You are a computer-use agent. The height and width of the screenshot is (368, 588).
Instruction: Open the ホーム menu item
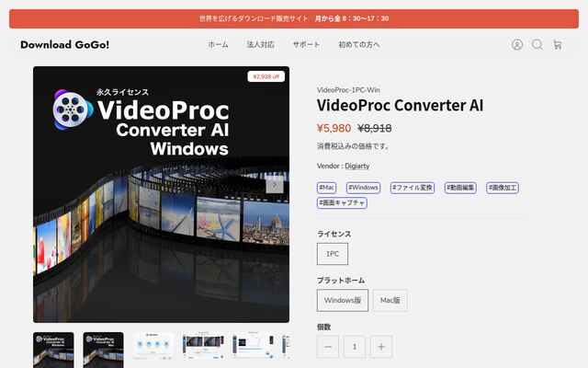(x=219, y=44)
